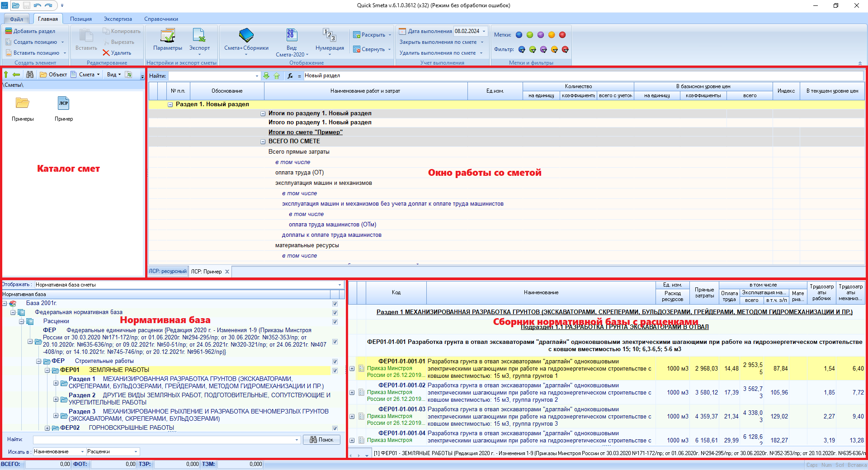Close the ЛСР: Пример tab
868x470 pixels.
coord(227,272)
